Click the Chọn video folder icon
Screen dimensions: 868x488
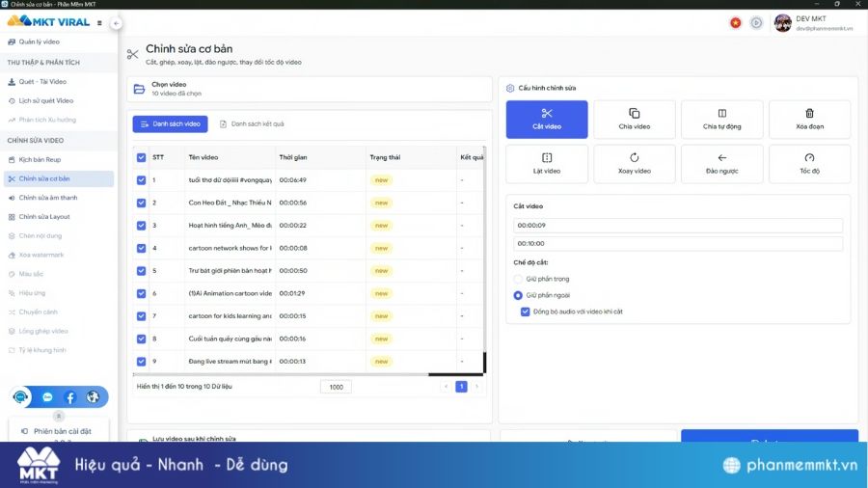click(x=139, y=89)
